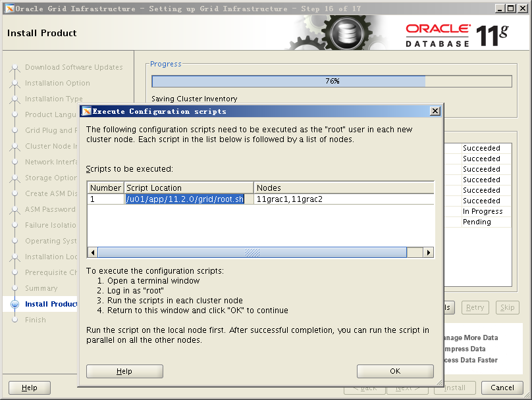Click the scrollbar left arrow in scripts table
Viewport: 532px width, 400px height.
93,253
